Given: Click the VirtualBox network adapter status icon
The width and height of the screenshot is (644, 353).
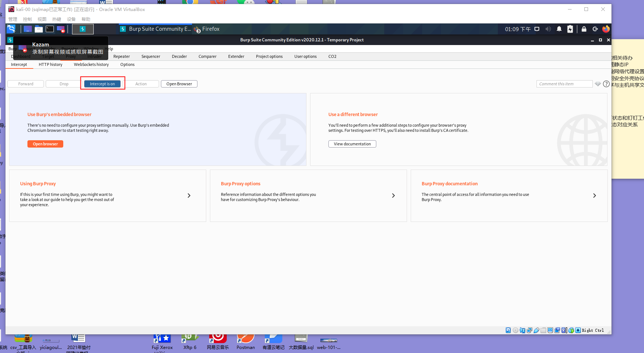Looking at the screenshot, I should pyautogui.click(x=529, y=330).
